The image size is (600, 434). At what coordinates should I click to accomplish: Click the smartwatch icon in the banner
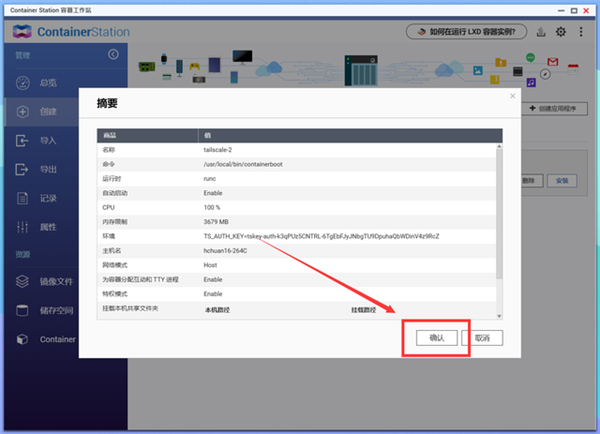click(x=164, y=59)
